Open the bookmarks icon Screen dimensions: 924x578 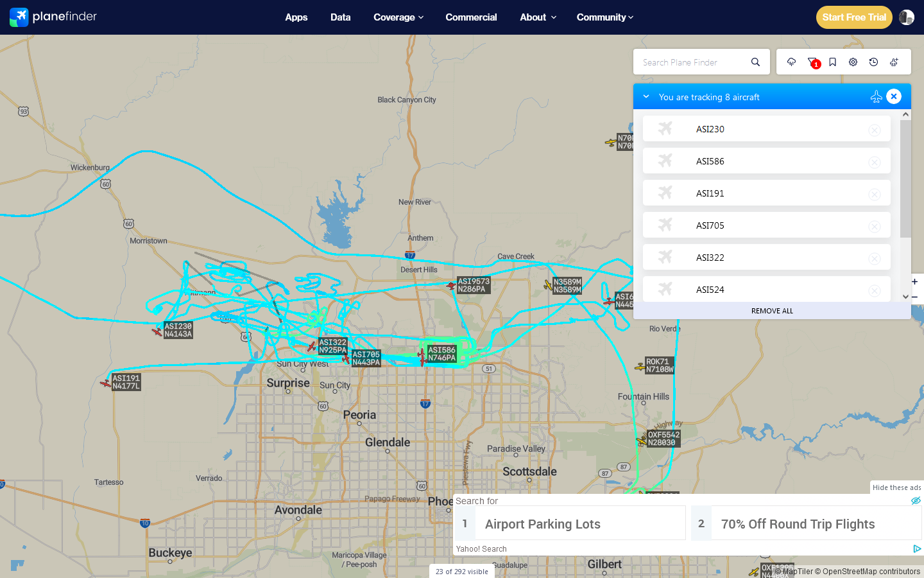(832, 62)
